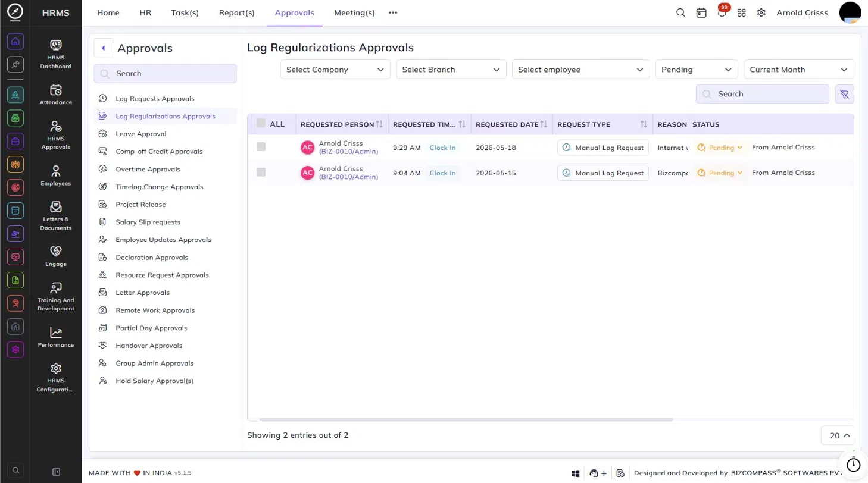This screenshot has width=868, height=483.
Task: Open Pending status dropdown in 2026-05-18 row
Action: tap(720, 148)
